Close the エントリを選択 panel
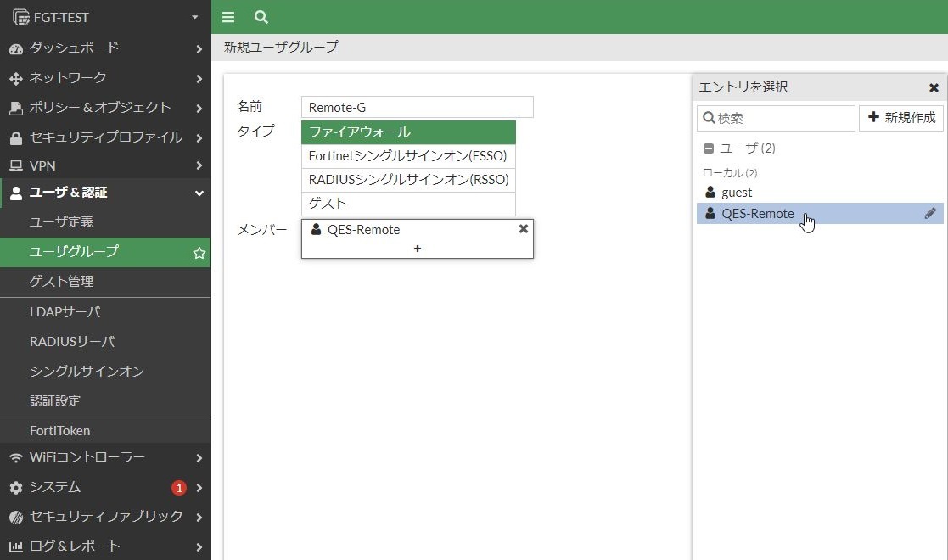The image size is (948, 560). point(934,87)
